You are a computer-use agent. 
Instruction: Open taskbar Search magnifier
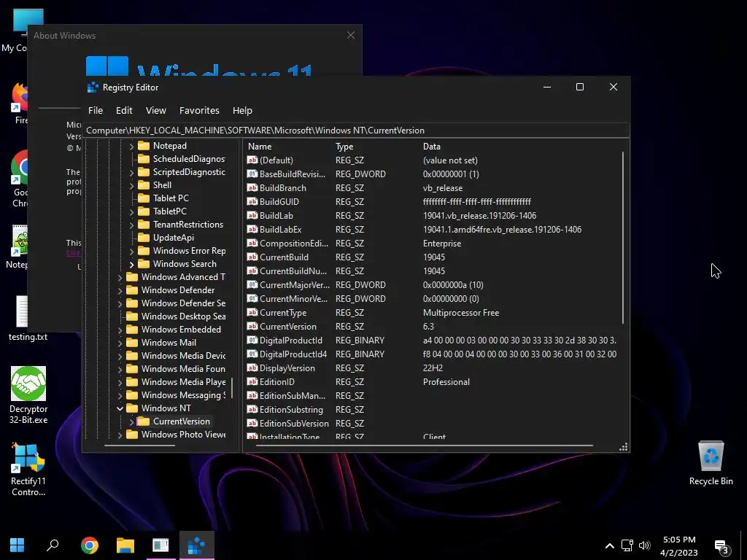pyautogui.click(x=53, y=545)
